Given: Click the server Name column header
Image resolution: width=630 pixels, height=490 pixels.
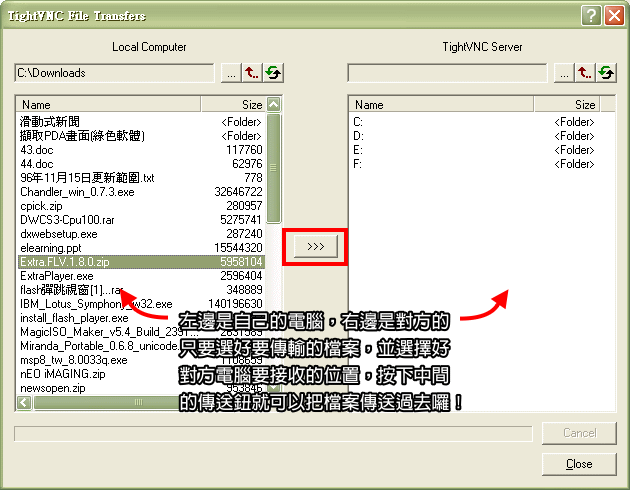Looking at the screenshot, I should (x=441, y=104).
